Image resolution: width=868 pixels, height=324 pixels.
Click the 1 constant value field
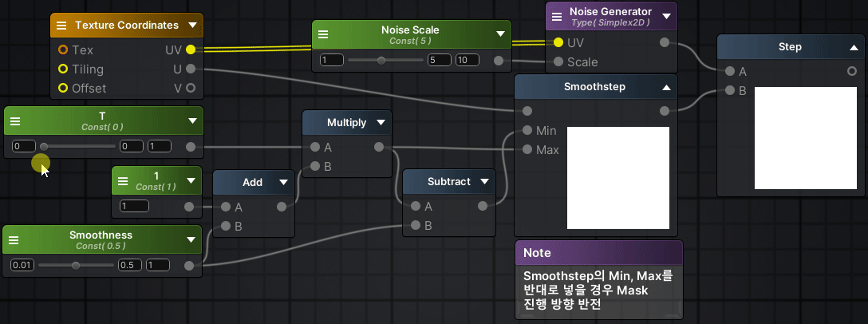[x=134, y=206]
